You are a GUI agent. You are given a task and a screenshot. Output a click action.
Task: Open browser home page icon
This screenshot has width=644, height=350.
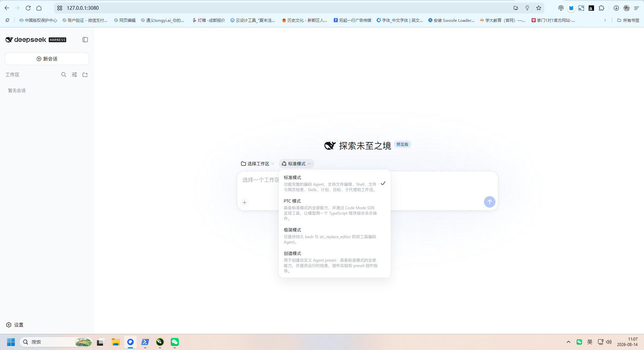coord(39,8)
